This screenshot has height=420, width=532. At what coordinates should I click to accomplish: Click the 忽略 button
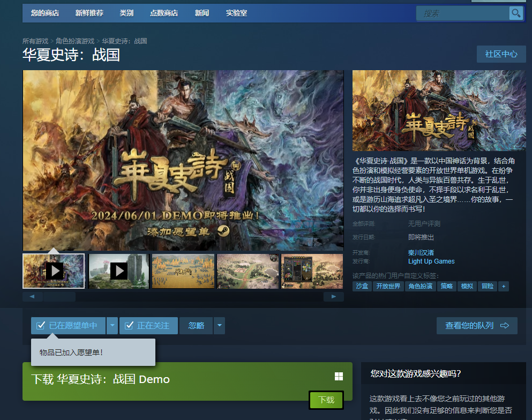(x=196, y=326)
